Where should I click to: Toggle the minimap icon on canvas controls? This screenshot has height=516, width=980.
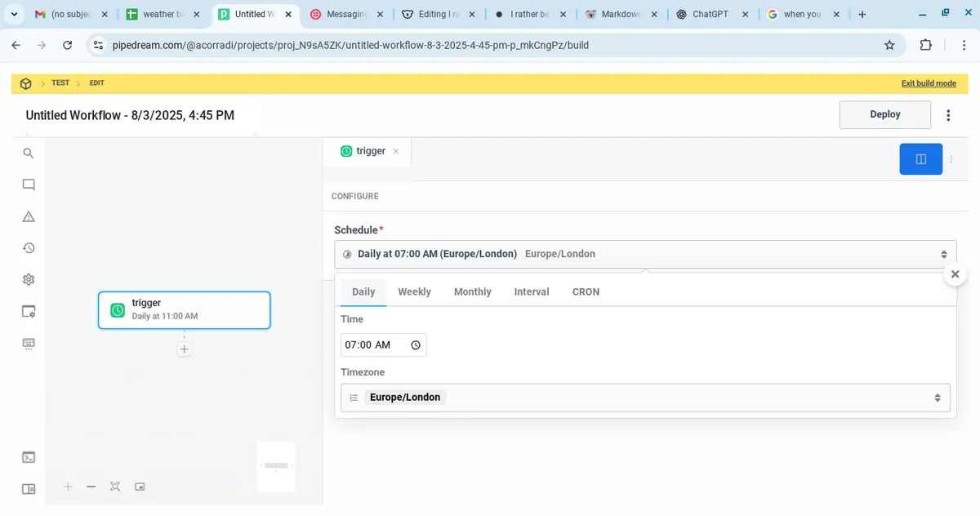[140, 487]
